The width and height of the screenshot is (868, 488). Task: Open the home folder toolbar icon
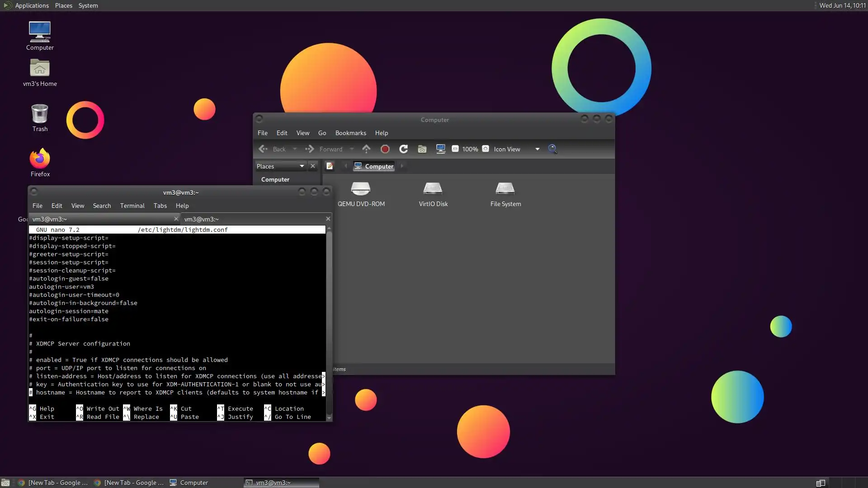coord(422,149)
